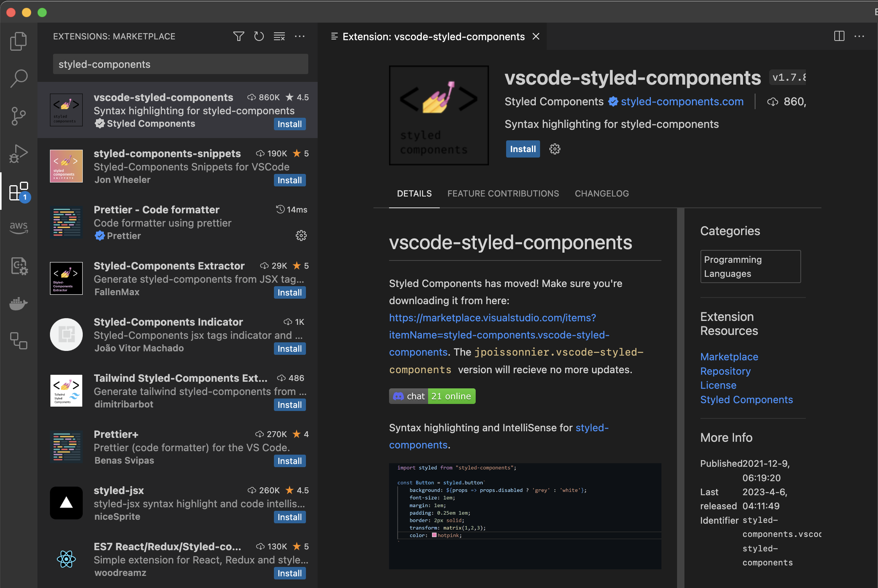The width and height of the screenshot is (878, 588).
Task: Click the Discord chat 21 online badge
Action: point(432,396)
